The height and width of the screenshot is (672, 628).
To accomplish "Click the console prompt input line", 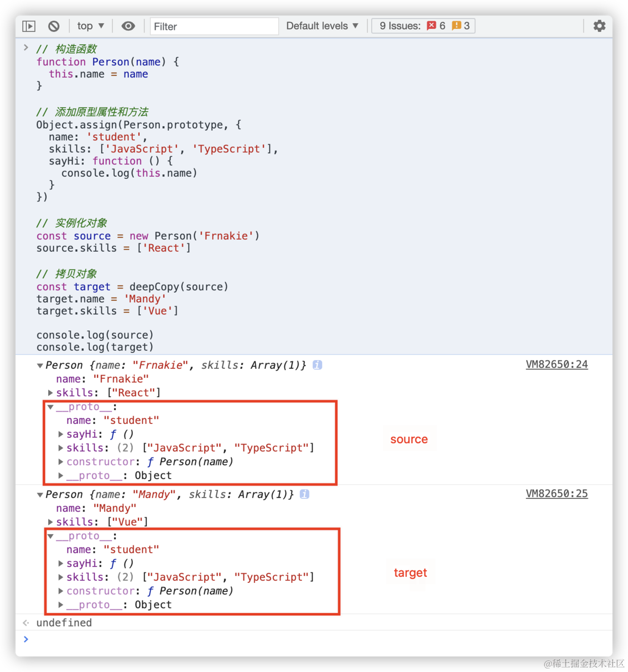I will click(314, 640).
